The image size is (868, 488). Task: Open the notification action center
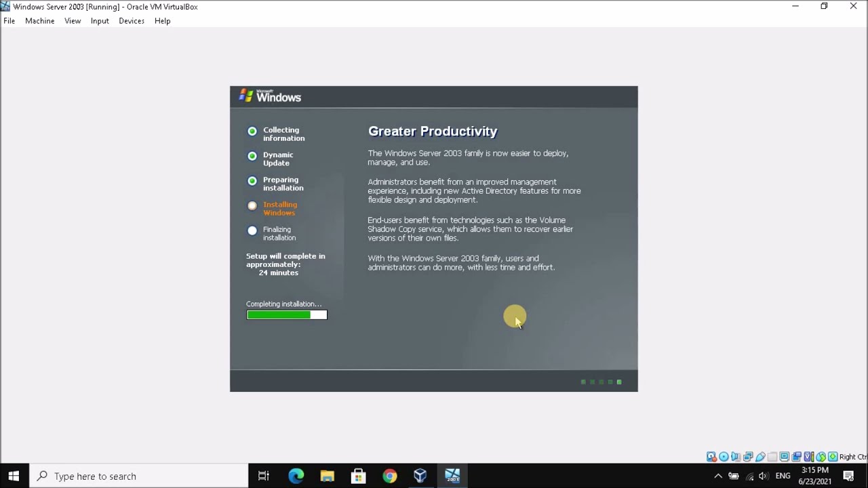tap(848, 476)
